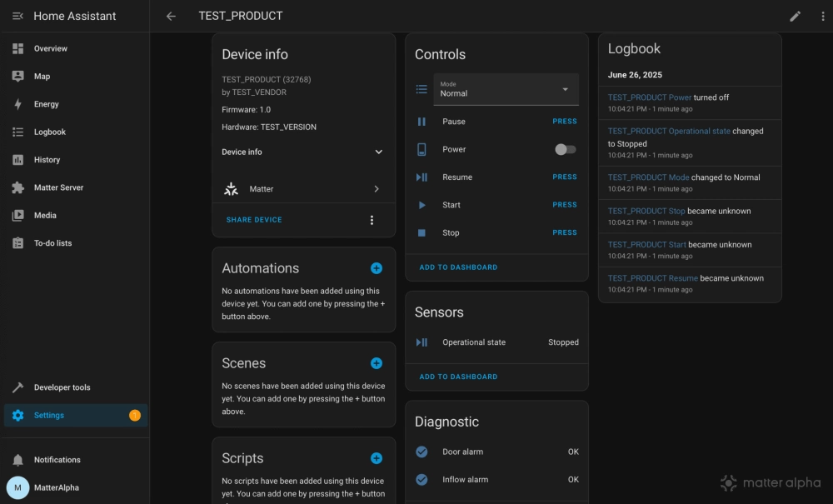Screen dimensions: 833x504
Task: Click the Share Device button
Action: [x=254, y=220]
